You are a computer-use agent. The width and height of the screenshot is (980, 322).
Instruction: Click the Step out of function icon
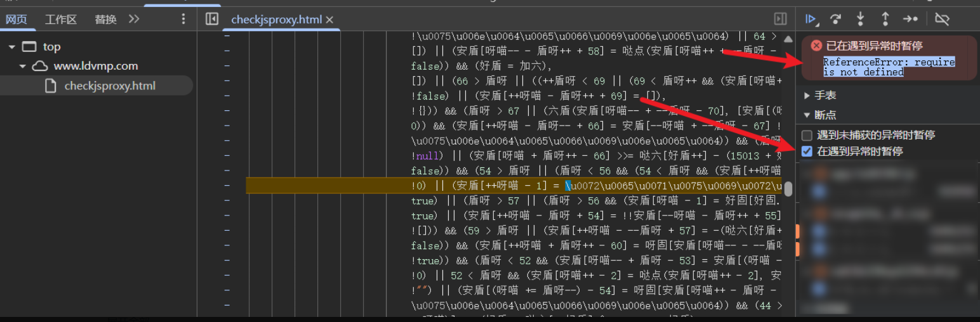pyautogui.click(x=885, y=19)
